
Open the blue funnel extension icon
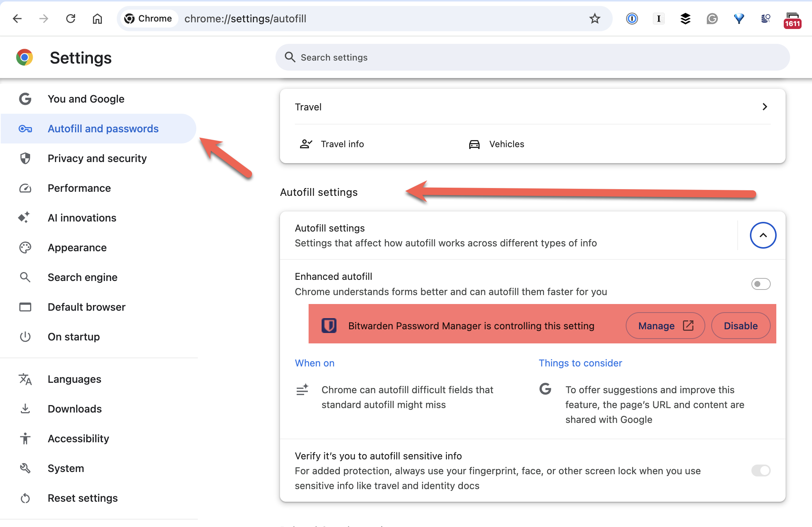point(739,19)
